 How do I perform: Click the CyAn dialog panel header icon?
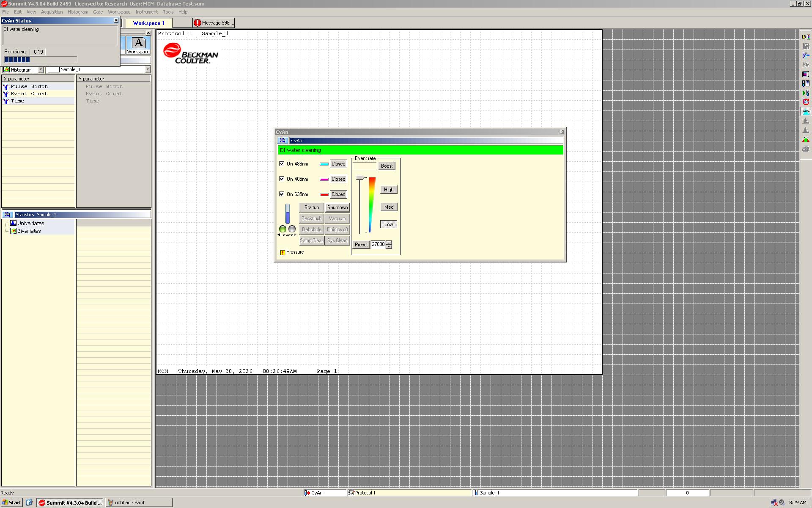(x=283, y=141)
